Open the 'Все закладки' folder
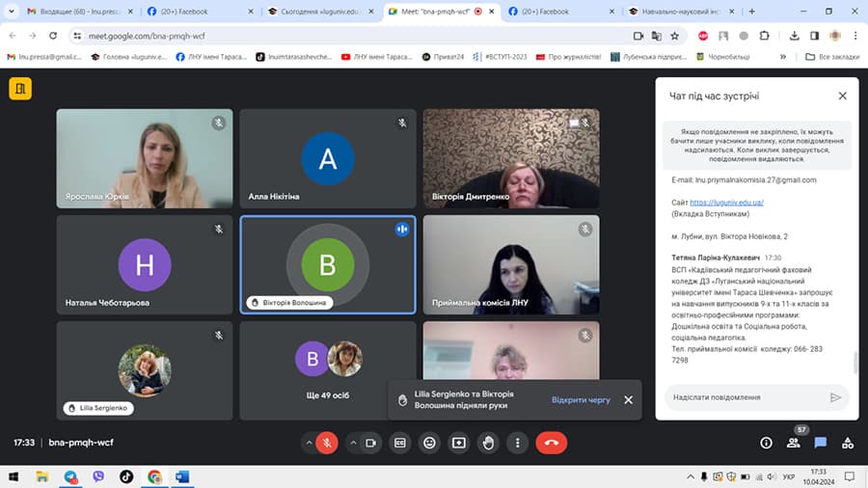The width and height of the screenshot is (868, 488). click(832, 57)
